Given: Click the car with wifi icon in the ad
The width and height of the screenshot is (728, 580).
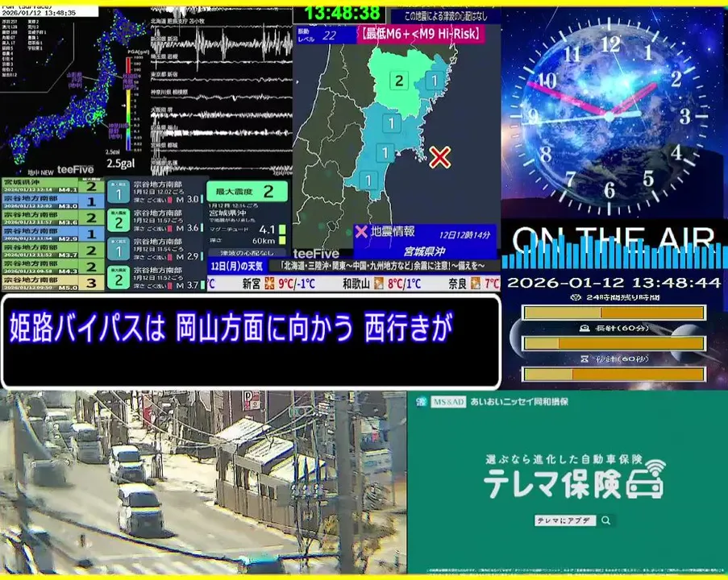Looking at the screenshot, I should (x=647, y=479).
